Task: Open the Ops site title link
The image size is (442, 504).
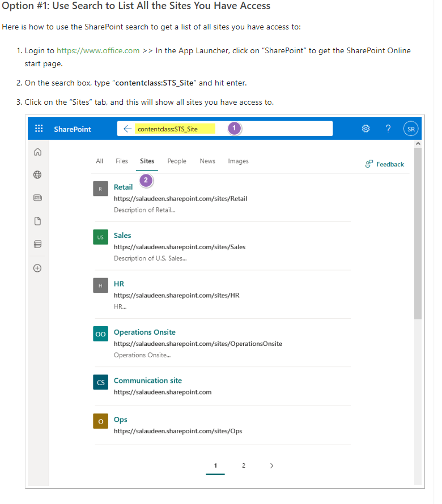Action: coord(121,420)
